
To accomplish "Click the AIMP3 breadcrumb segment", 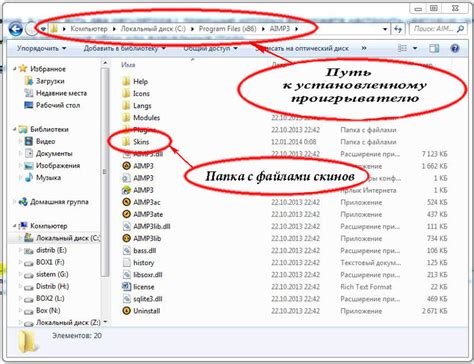I will (x=280, y=29).
